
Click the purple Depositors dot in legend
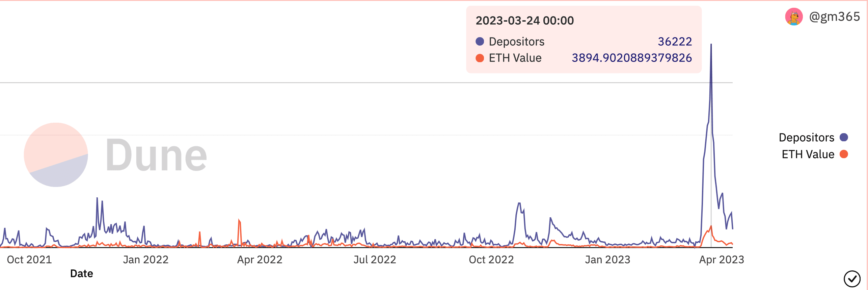coord(844,137)
